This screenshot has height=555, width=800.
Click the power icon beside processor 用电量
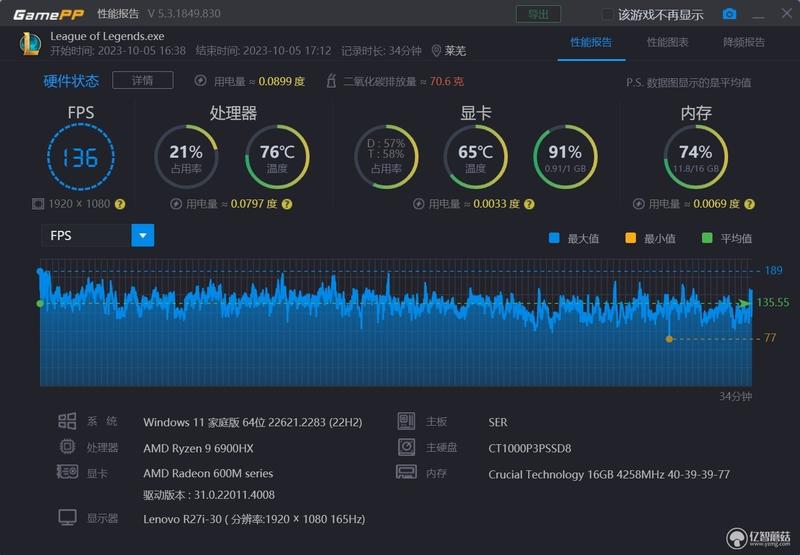176,204
